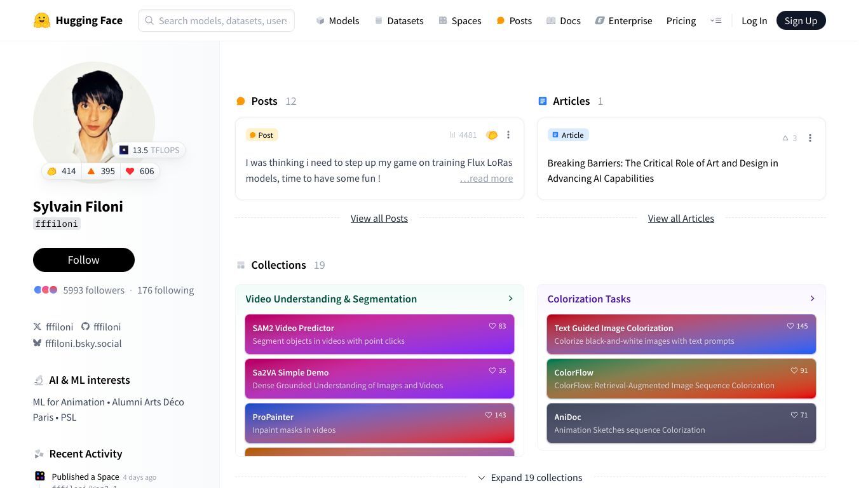Image resolution: width=868 pixels, height=488 pixels.
Task: Click the Bluesky butterfly icon
Action: 37,343
